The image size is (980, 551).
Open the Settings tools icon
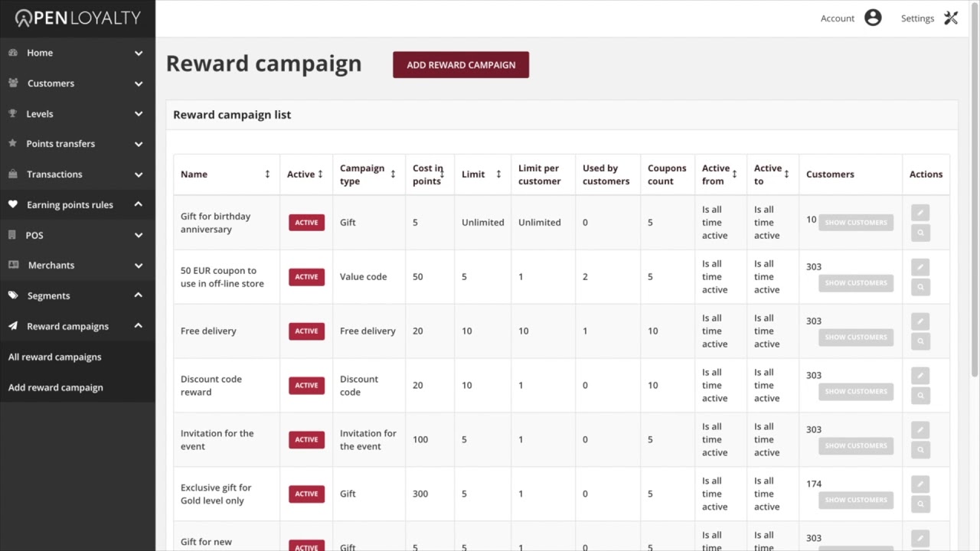pos(951,18)
